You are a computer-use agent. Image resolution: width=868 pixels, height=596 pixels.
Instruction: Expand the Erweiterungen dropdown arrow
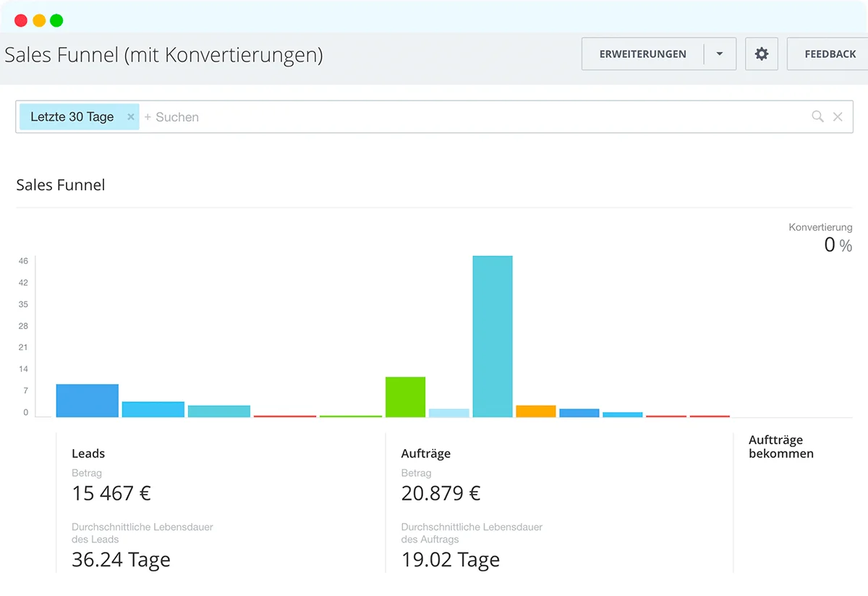click(720, 54)
